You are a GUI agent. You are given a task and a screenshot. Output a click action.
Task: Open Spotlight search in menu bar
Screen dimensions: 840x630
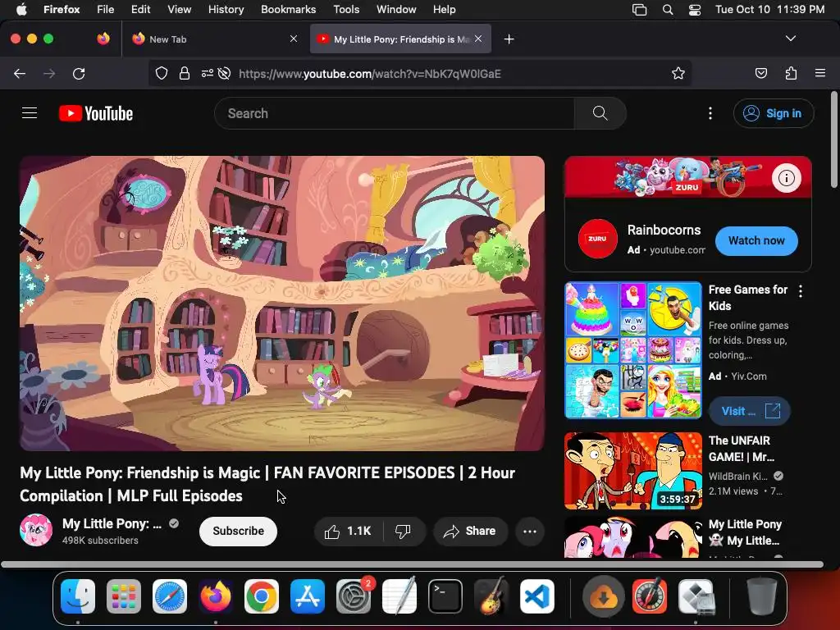668,10
